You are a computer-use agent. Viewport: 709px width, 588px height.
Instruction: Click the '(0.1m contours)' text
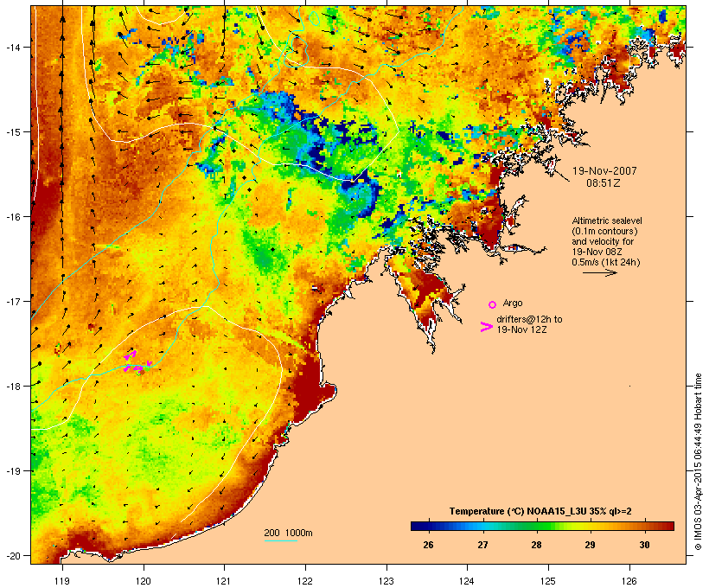604,231
